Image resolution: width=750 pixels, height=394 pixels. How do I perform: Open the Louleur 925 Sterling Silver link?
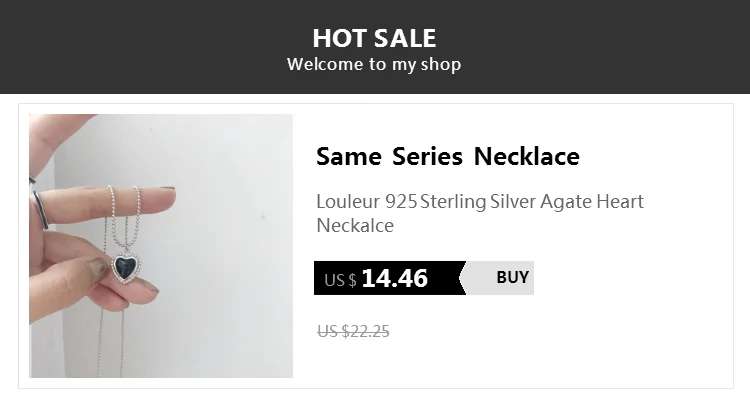pyautogui.click(x=480, y=213)
